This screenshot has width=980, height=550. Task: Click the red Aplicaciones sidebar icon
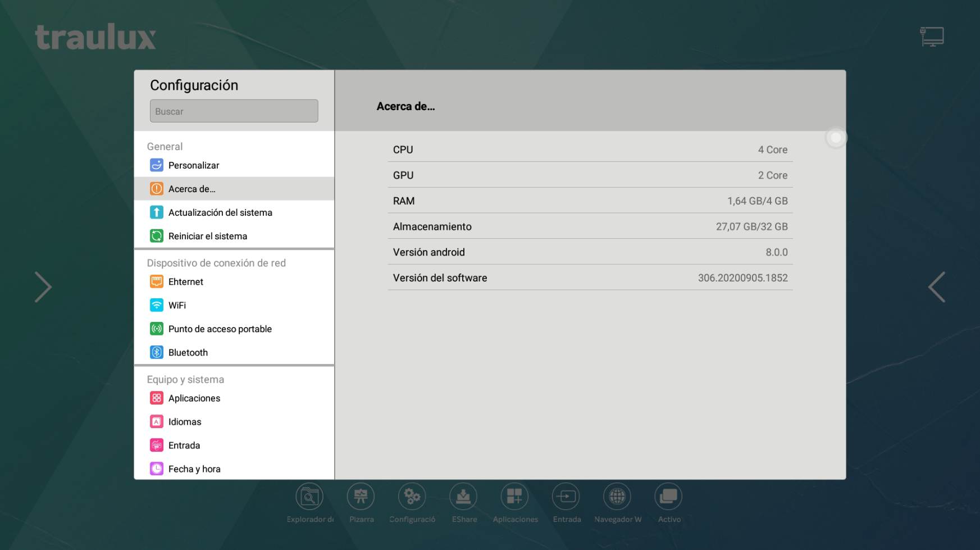point(157,398)
